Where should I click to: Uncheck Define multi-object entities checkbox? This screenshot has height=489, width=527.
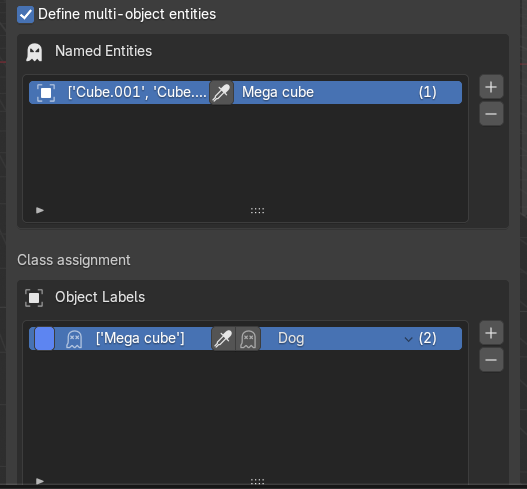(26, 15)
